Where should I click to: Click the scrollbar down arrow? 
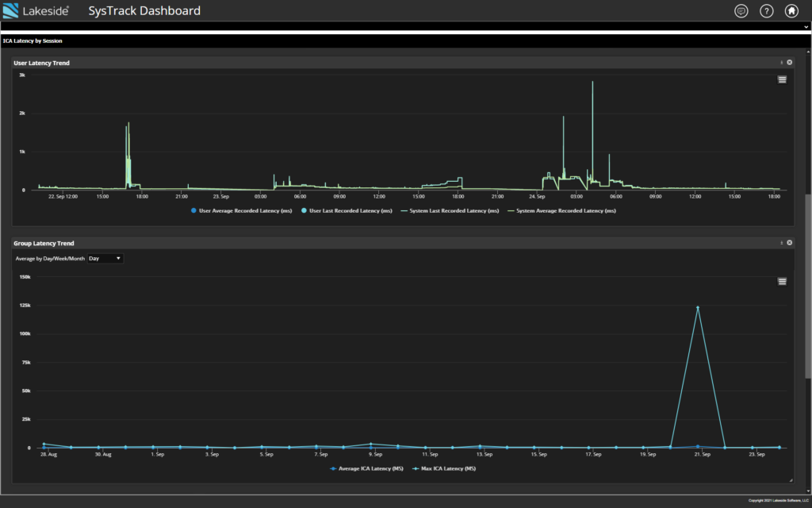(x=808, y=491)
